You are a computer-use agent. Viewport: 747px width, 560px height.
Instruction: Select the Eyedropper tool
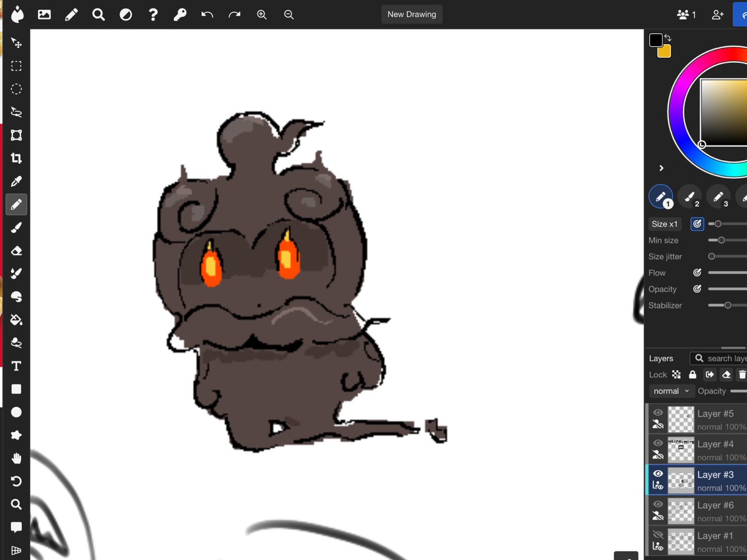pos(16,181)
